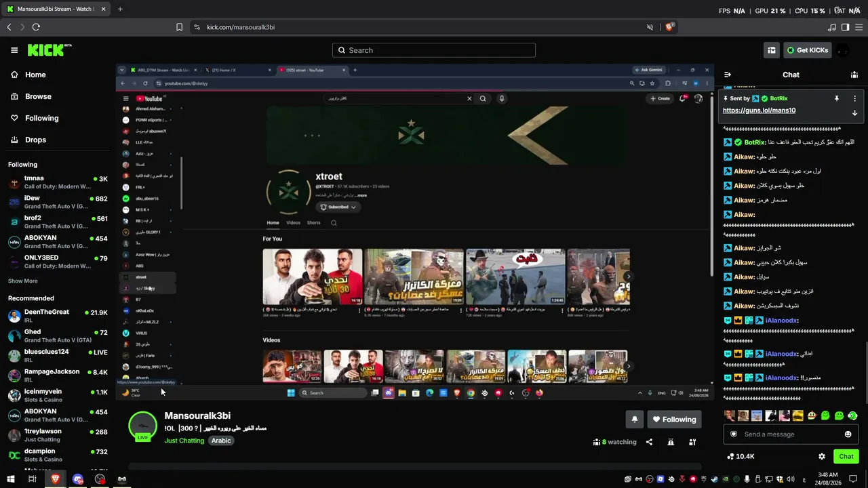Screen dimensions: 868x488
Task: Click the 10.4K channel points balance
Action: [x=741, y=457]
